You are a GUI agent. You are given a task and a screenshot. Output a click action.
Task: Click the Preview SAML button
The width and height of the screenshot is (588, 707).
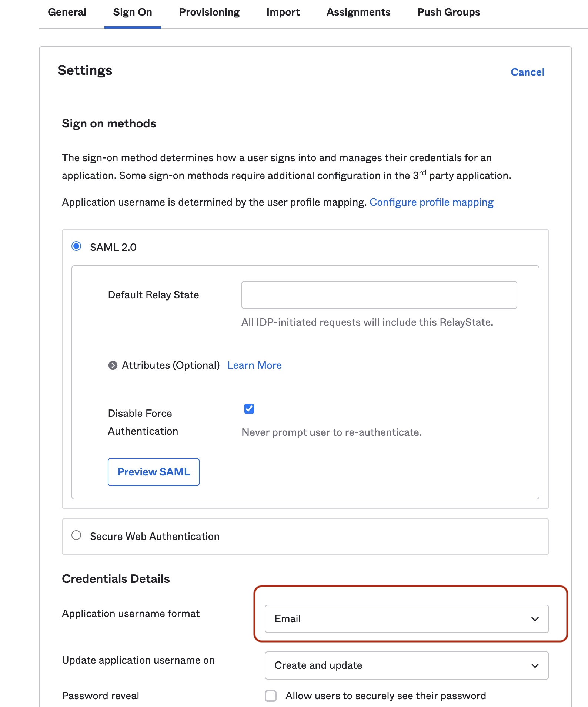[x=154, y=472]
